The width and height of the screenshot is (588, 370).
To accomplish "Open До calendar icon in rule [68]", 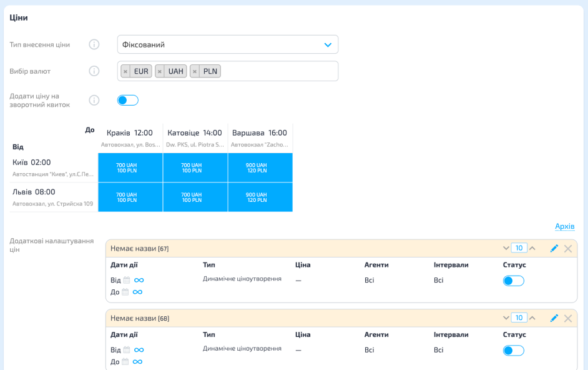I will tap(125, 362).
